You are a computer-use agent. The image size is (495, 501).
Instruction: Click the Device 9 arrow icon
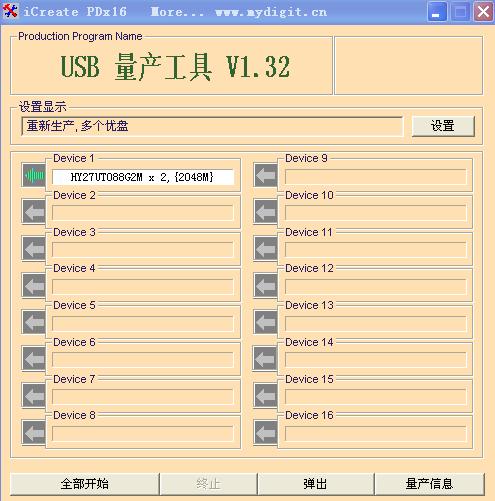coord(266,175)
